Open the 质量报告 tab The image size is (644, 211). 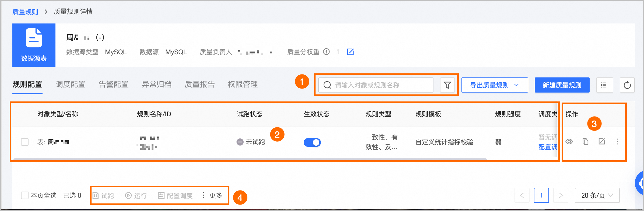pyautogui.click(x=199, y=84)
